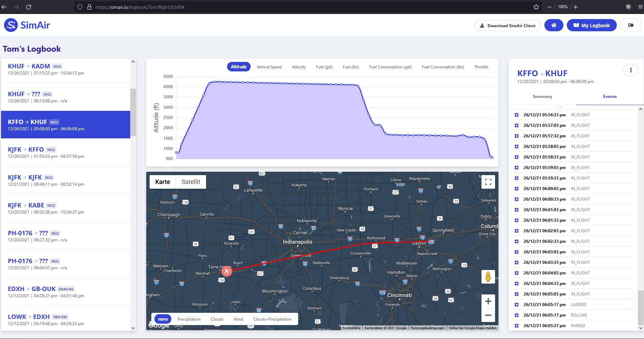Zoom in on the map
This screenshot has width=644, height=339.
(x=488, y=301)
